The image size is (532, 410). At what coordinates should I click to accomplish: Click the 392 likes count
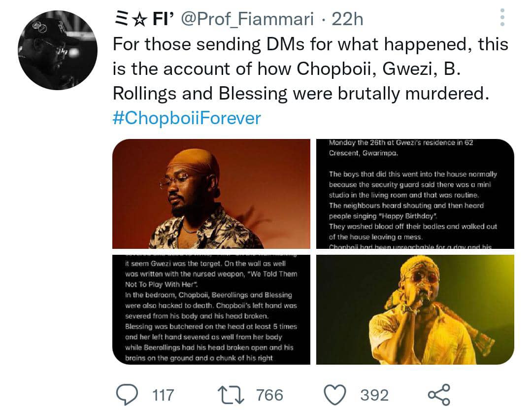click(x=374, y=395)
